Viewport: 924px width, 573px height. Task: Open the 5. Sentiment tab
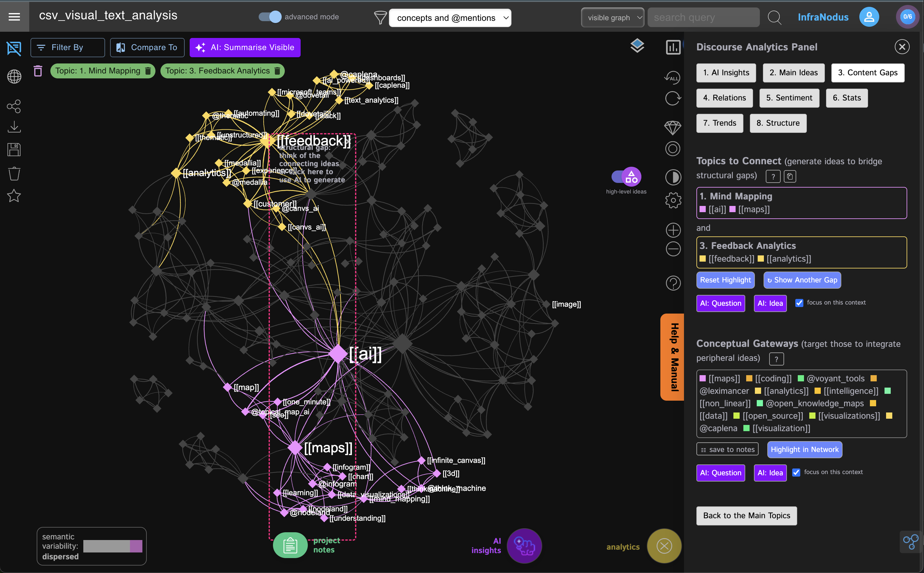coord(789,98)
